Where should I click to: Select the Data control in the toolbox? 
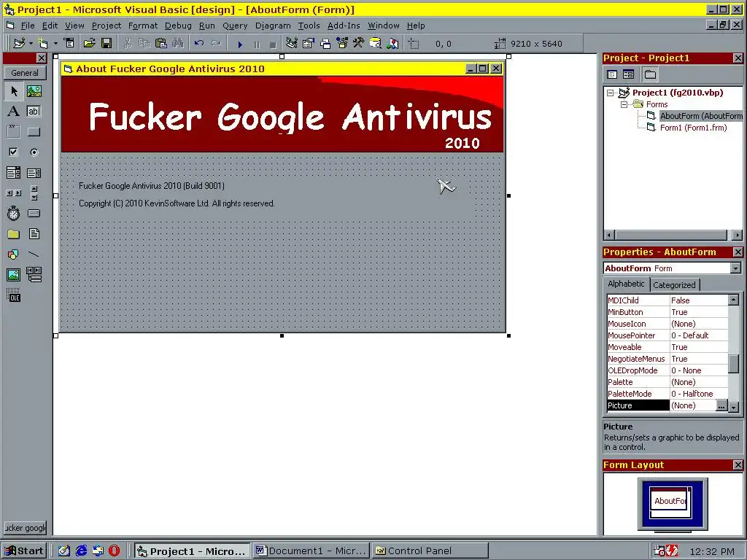(x=34, y=275)
